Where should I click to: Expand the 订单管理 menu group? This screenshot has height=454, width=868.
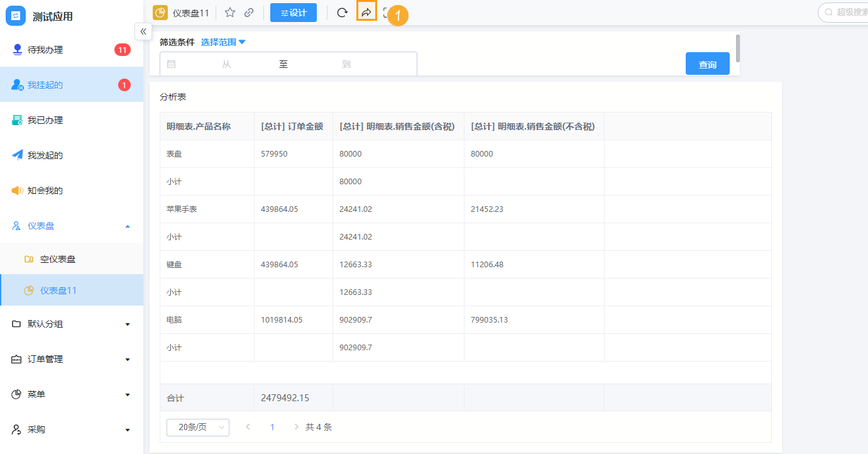coord(72,359)
